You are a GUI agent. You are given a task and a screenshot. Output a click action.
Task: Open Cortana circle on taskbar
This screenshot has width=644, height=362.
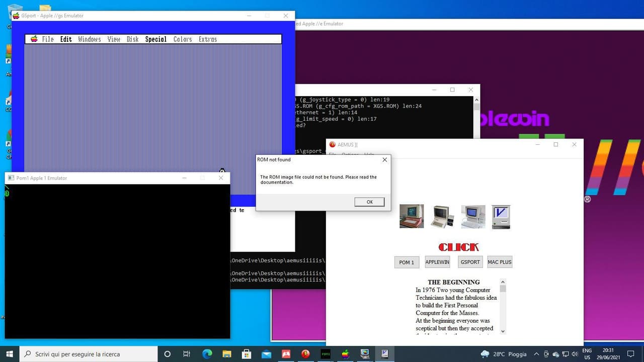coord(168,354)
